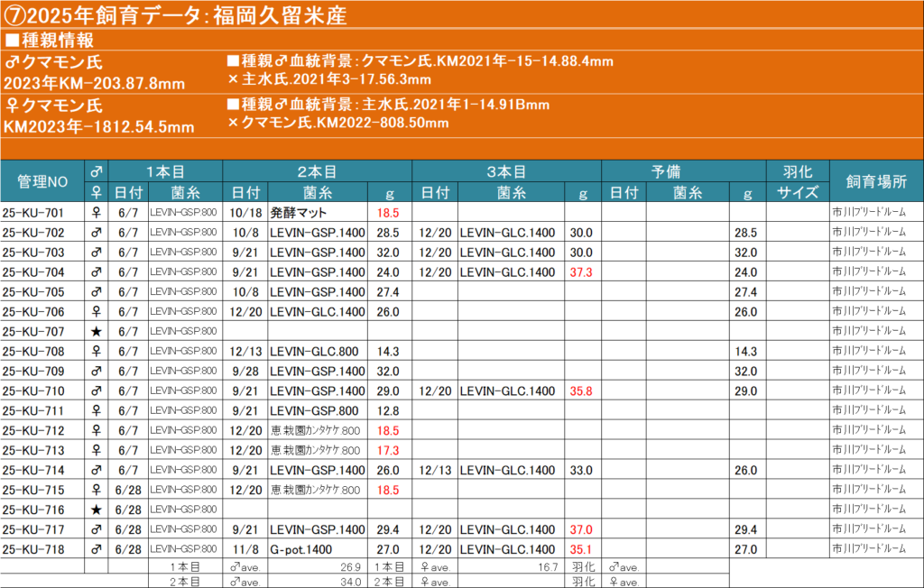Screen dimensions: 924x588
Task: Select the male symbol in row 25-KU-718
Action: 97,548
